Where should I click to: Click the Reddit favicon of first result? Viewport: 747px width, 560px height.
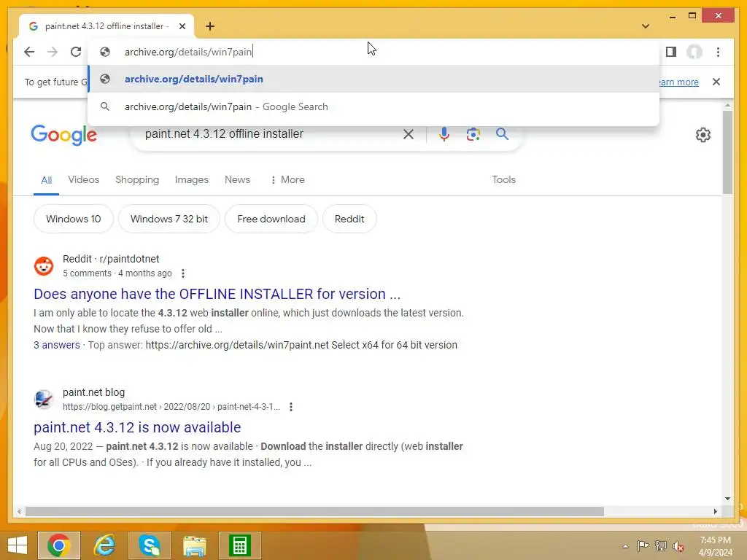point(44,266)
